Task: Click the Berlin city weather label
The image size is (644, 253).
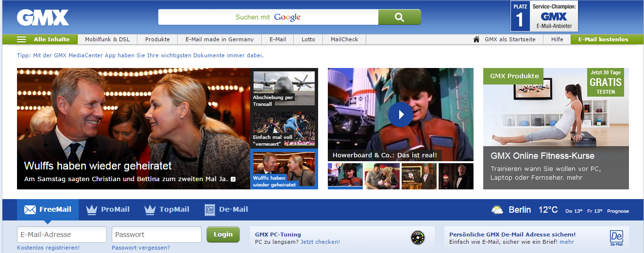Action: click(x=520, y=210)
